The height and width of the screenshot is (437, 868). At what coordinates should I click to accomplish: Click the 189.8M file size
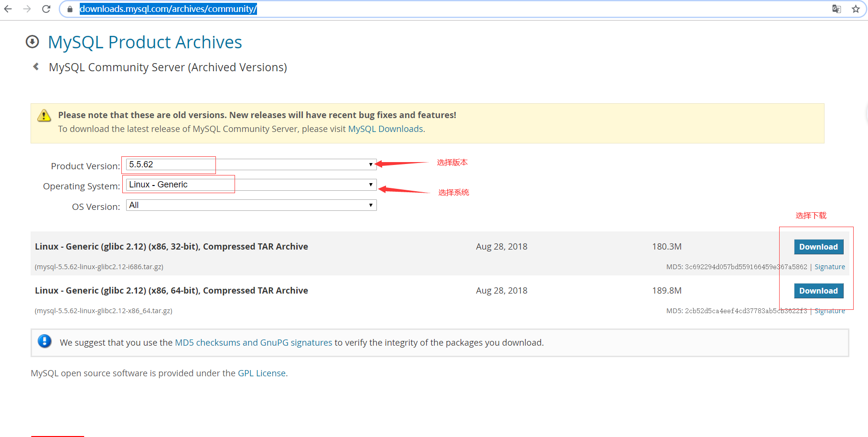(x=666, y=291)
